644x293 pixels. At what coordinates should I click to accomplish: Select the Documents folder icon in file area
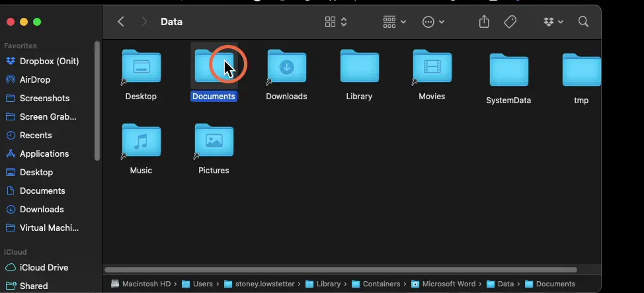coord(214,65)
